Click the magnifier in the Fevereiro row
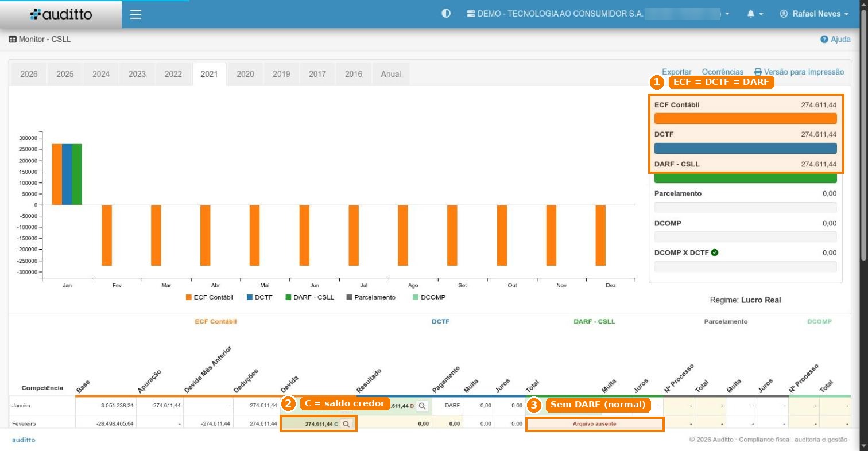868x451 pixels. pos(346,424)
